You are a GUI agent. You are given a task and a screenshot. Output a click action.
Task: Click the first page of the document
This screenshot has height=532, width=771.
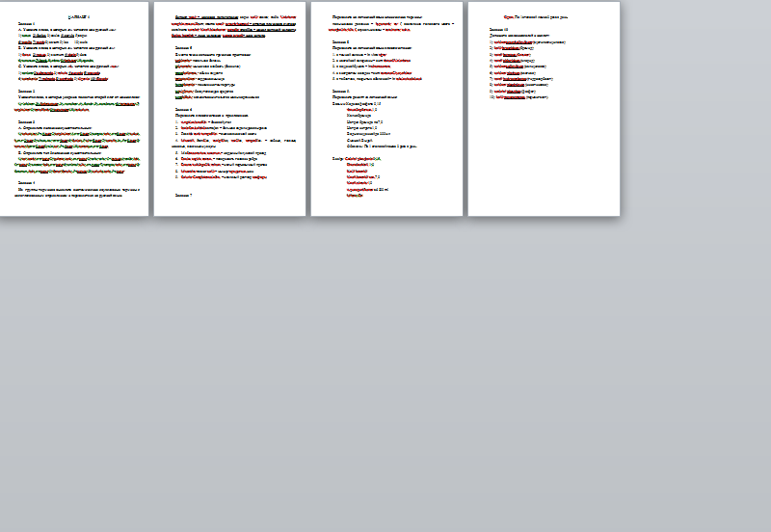(x=74, y=108)
